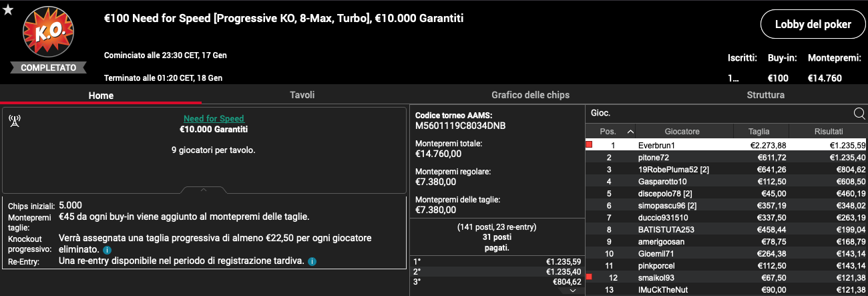Click the broadcast antenna icon
868x296 pixels.
click(15, 121)
